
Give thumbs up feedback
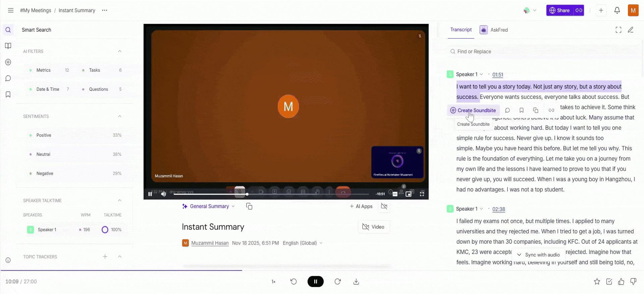coord(621,282)
